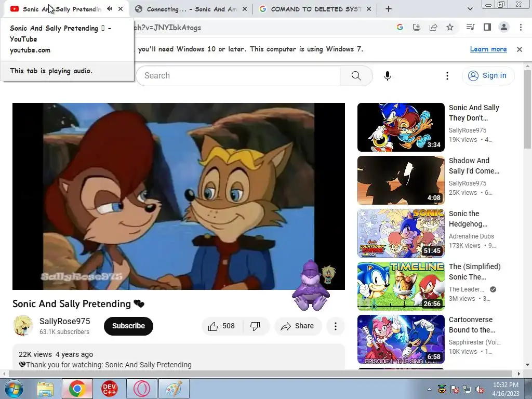Click the video player showing Sally and Antoine

click(179, 196)
